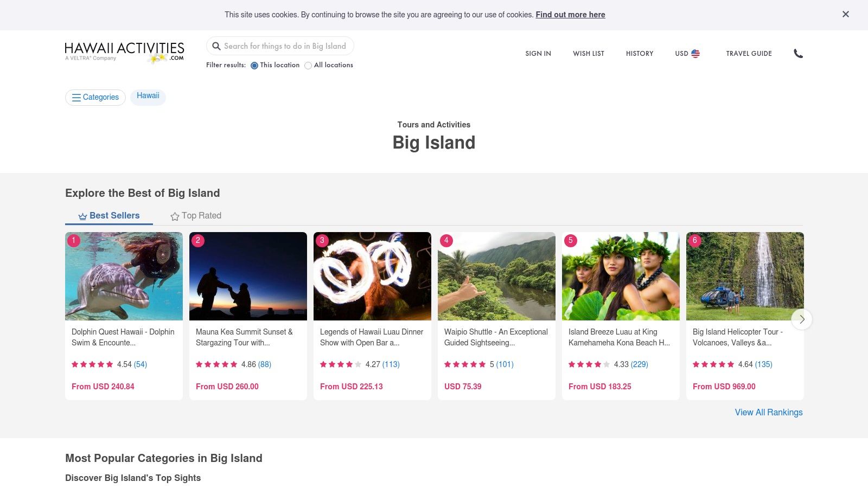Click rank 1 badge on Dolphin Quest
The image size is (868, 488).
(74, 241)
